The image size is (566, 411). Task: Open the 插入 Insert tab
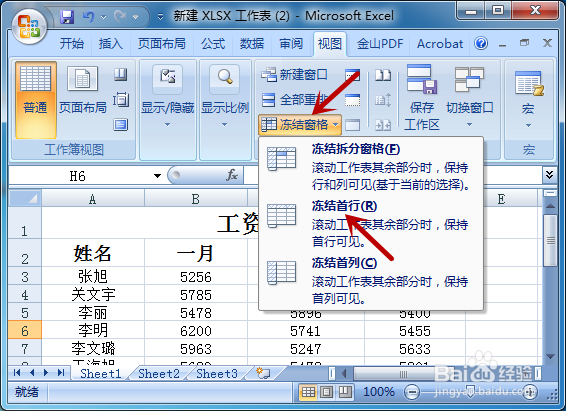click(x=111, y=44)
